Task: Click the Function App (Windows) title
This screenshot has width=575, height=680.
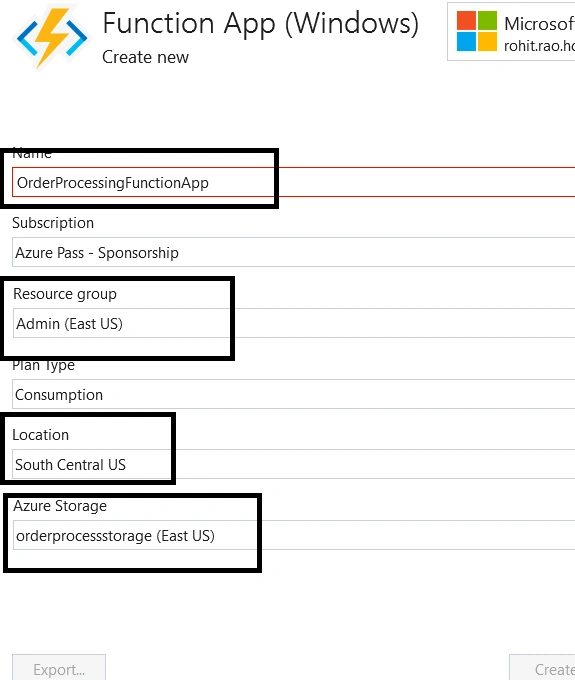Action: (261, 23)
